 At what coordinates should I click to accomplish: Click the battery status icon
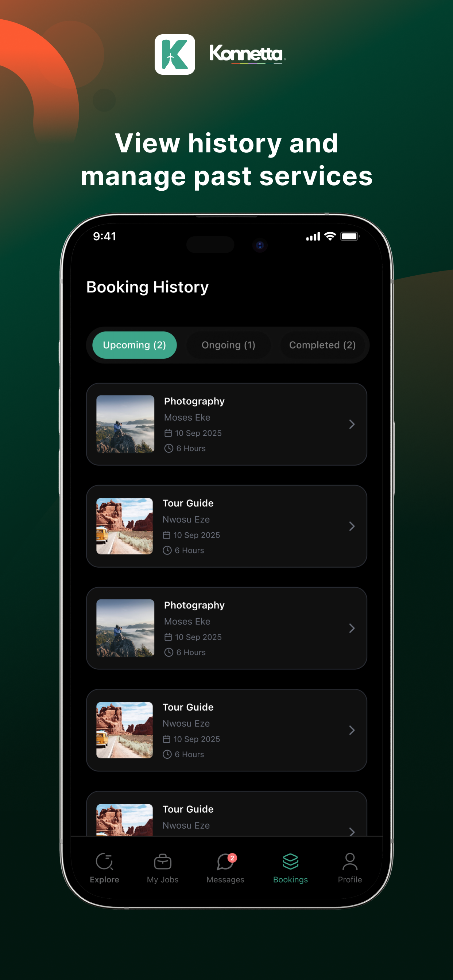click(350, 236)
